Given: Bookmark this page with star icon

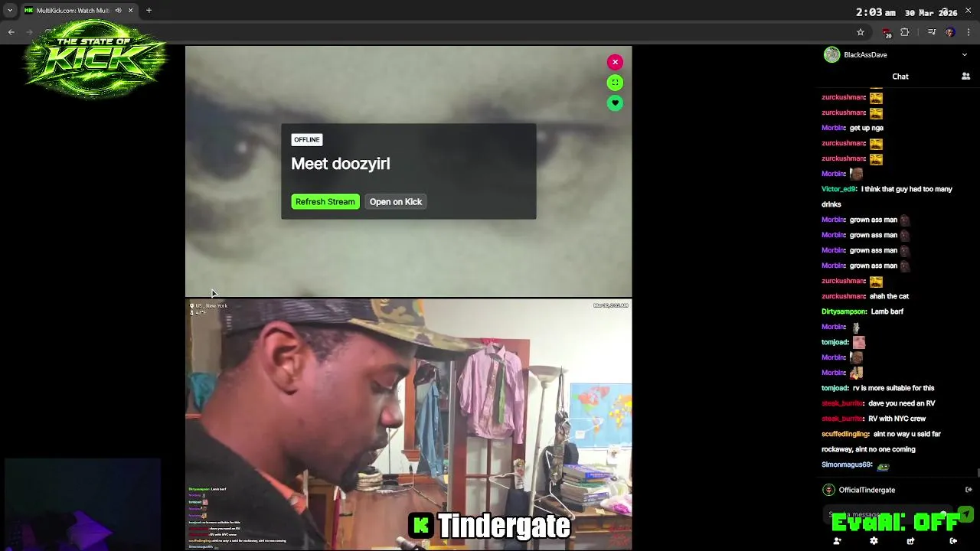Looking at the screenshot, I should [861, 32].
